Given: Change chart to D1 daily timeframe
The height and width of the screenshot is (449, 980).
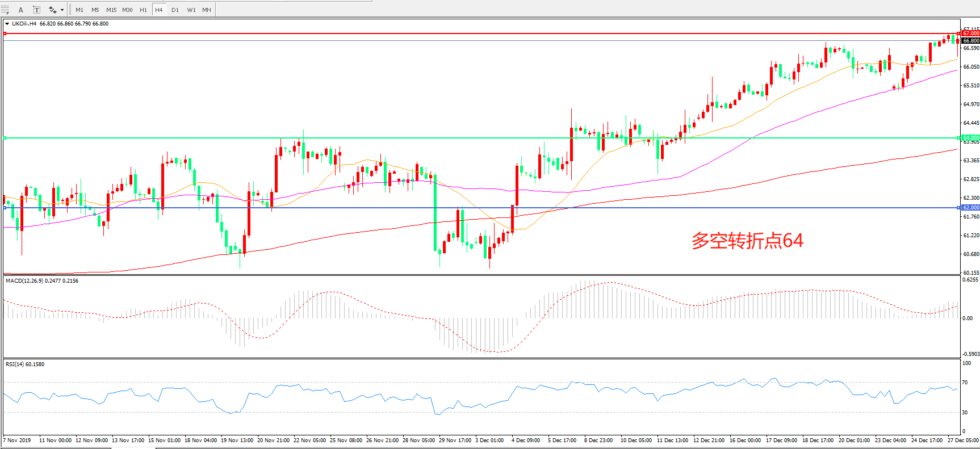Looking at the screenshot, I should tap(175, 10).
